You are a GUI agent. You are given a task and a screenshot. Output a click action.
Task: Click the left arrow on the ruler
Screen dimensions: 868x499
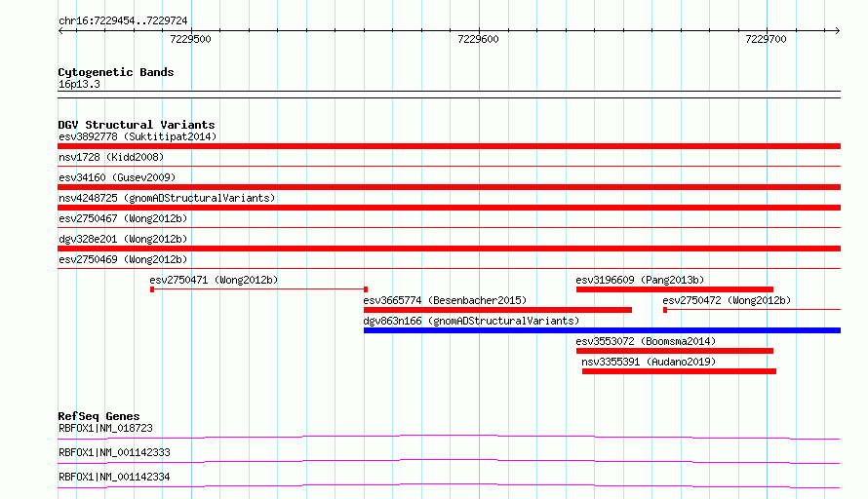[x=60, y=30]
